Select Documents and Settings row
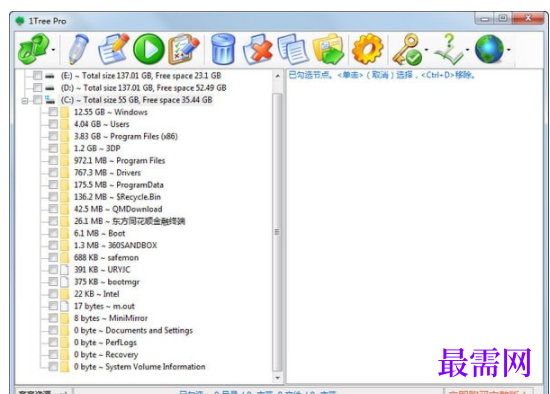Image resolution: width=550 pixels, height=394 pixels. tap(133, 330)
